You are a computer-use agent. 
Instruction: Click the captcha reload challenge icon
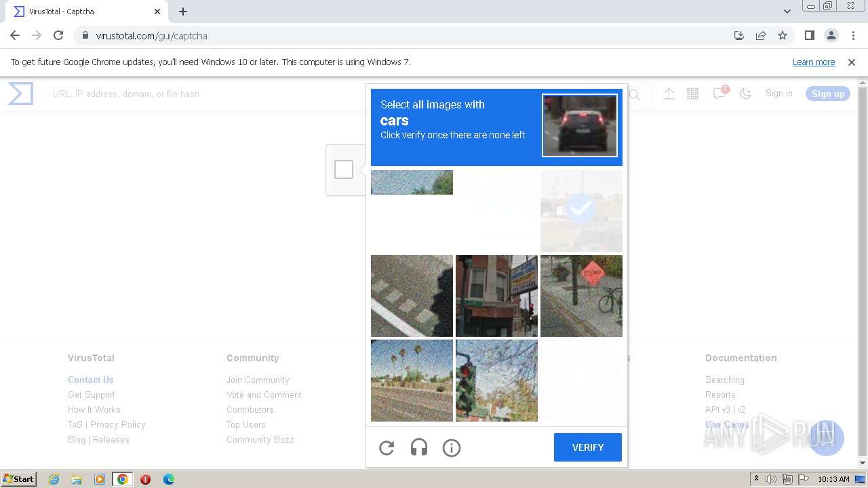coord(387,447)
